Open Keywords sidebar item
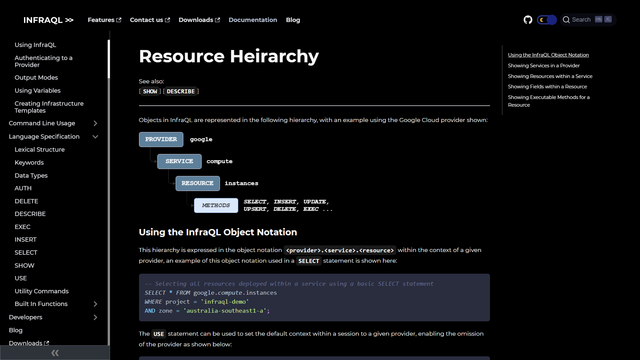640x360 pixels. [x=29, y=162]
